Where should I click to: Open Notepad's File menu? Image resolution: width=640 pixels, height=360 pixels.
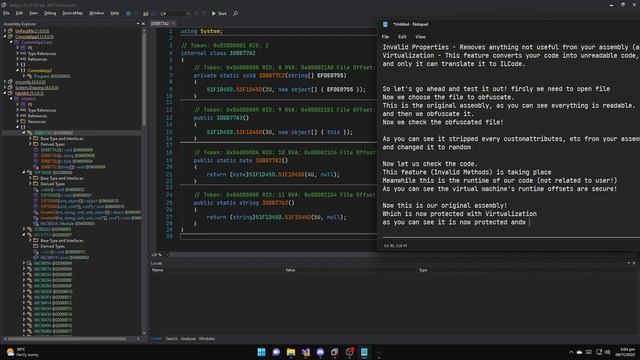pyautogui.click(x=385, y=37)
